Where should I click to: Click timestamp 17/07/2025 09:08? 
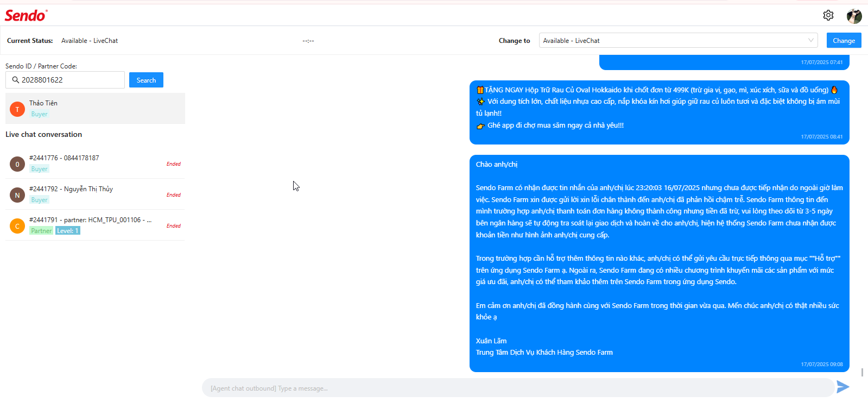point(822,365)
